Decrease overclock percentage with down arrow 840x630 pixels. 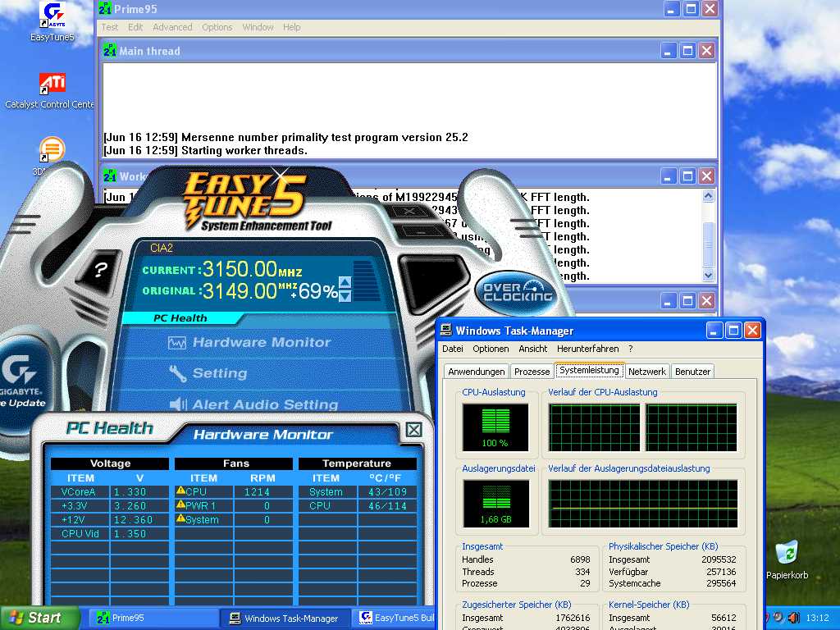click(345, 296)
